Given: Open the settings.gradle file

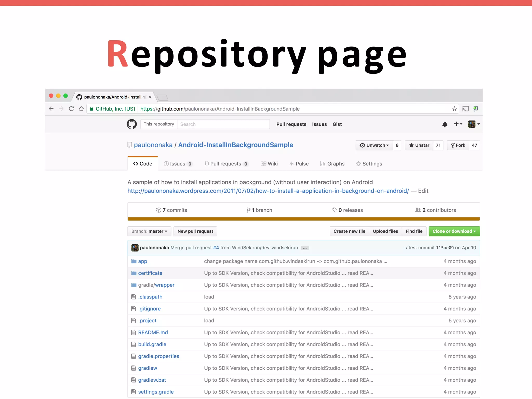Looking at the screenshot, I should (x=156, y=392).
